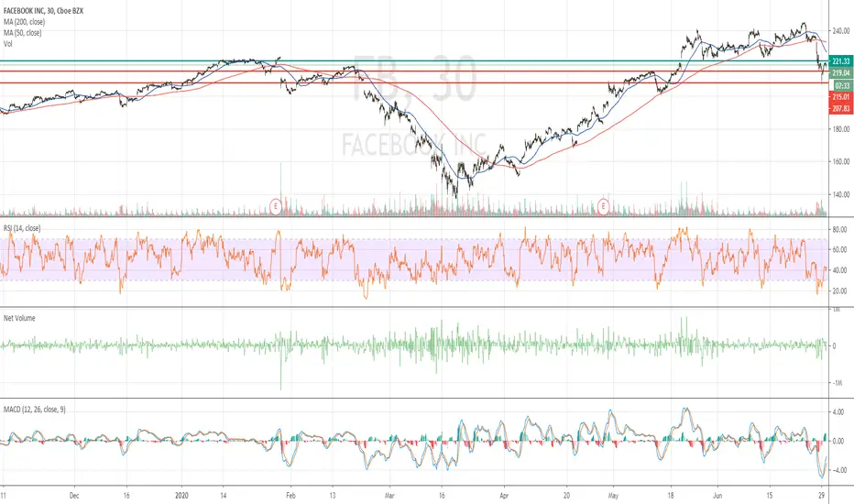Click the Feb label on the time axis
The width and height of the screenshot is (854, 504).
(x=290, y=496)
